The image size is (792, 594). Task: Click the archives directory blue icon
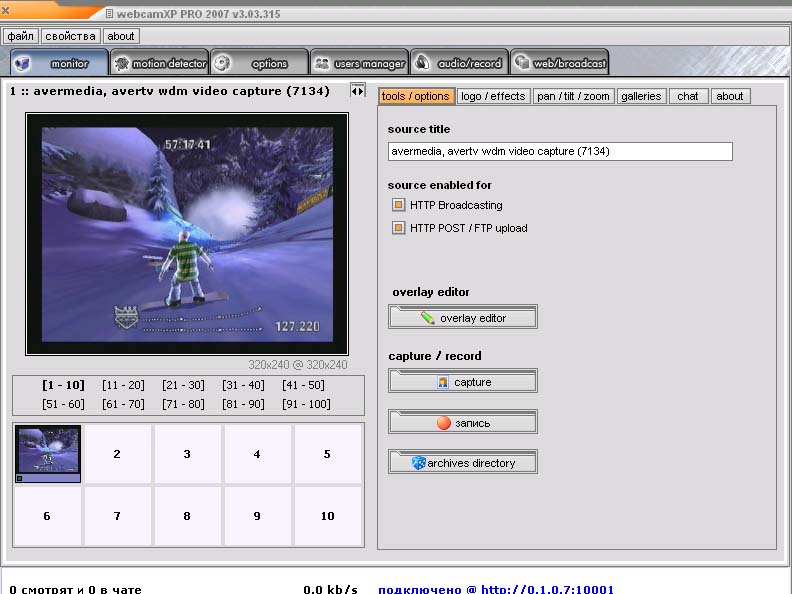(418, 463)
